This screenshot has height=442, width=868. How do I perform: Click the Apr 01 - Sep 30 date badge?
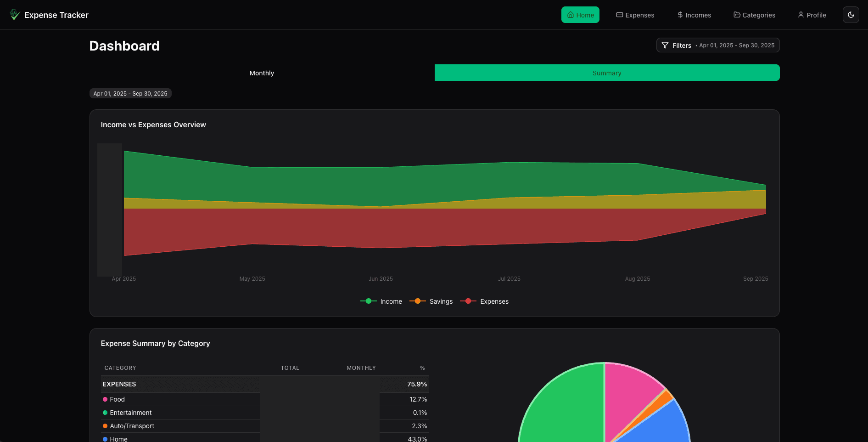pyautogui.click(x=130, y=93)
